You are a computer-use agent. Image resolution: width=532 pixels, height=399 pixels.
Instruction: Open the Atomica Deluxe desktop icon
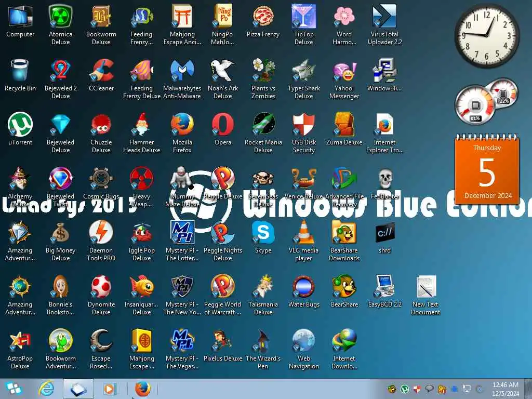[60, 16]
